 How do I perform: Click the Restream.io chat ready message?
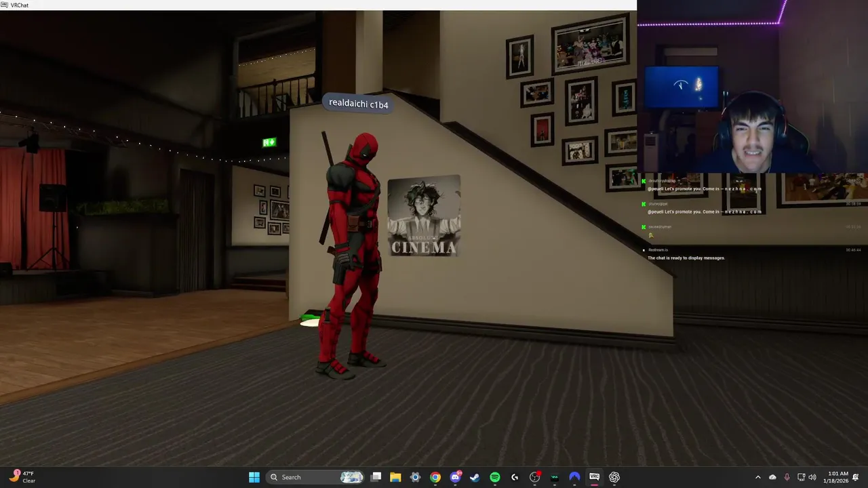point(686,258)
